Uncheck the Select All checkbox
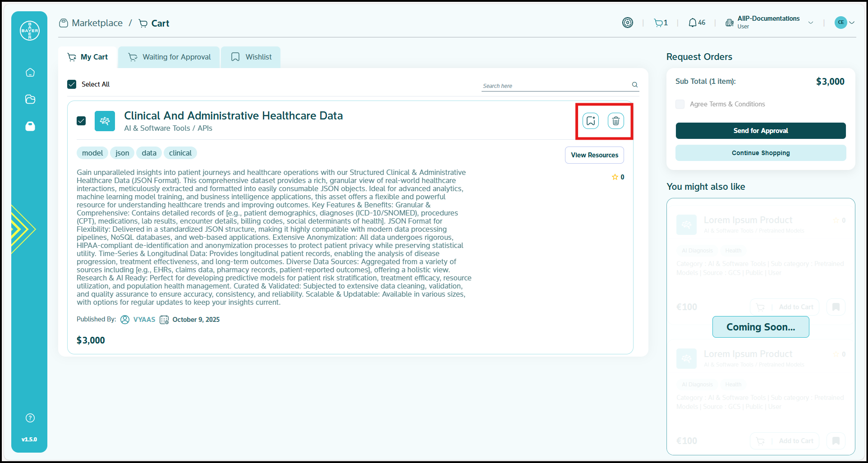Viewport: 868px width, 463px height. [x=72, y=84]
